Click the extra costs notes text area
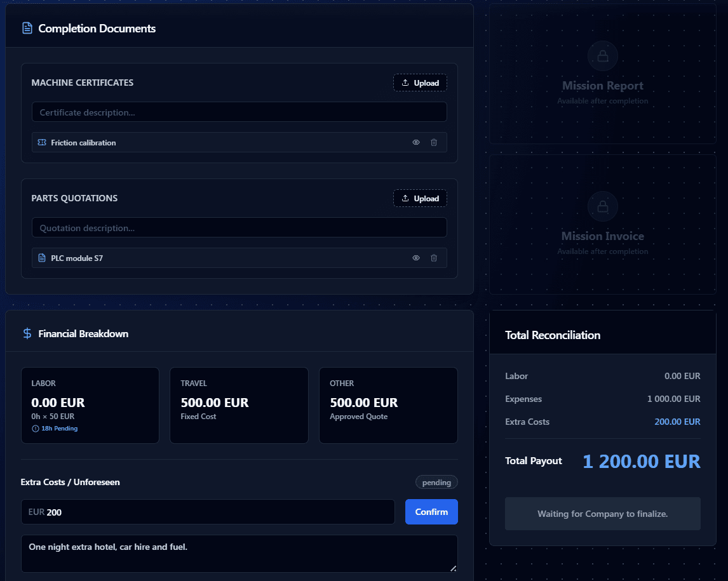Screen dimensions: 728x581 [x=239, y=553]
